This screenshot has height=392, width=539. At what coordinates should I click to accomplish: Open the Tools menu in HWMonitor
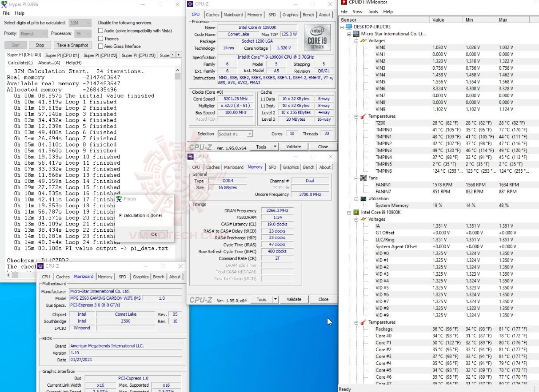pyautogui.click(x=372, y=12)
